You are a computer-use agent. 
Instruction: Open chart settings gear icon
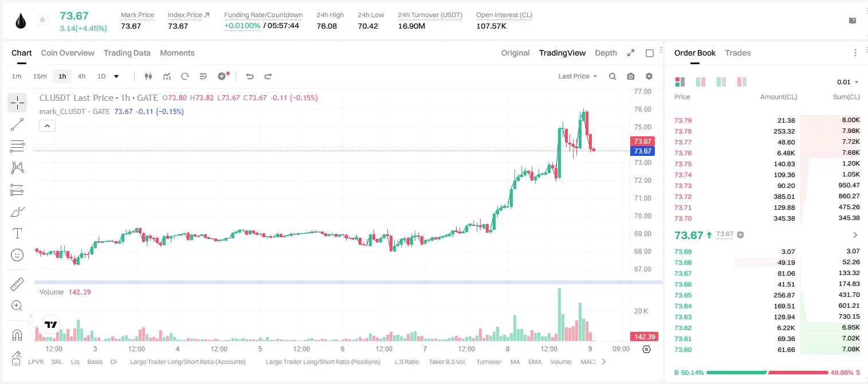pyautogui.click(x=649, y=76)
